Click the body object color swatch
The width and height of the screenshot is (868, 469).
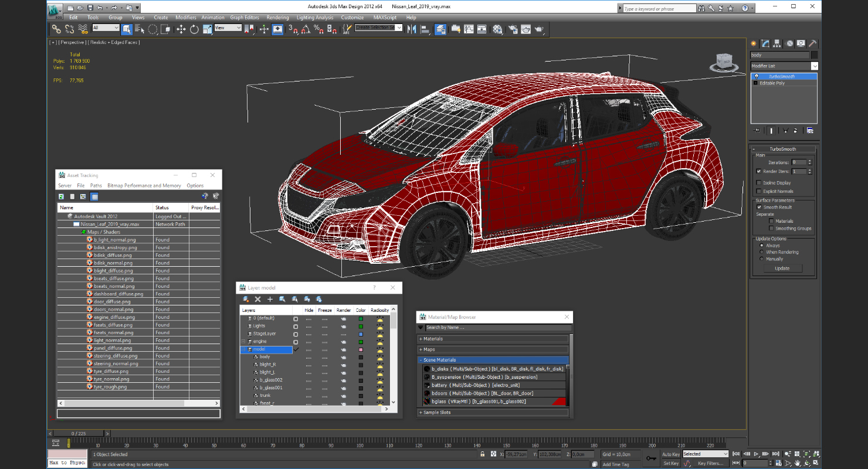[x=814, y=55]
